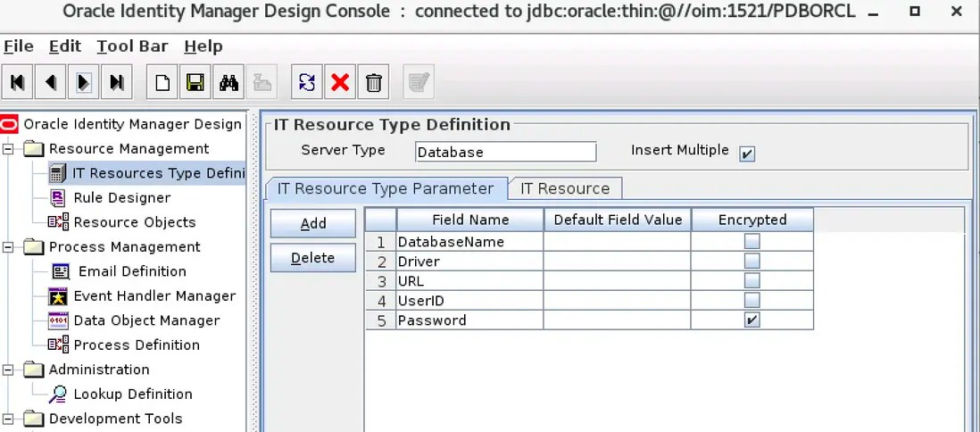
Task: Select the Lookup Definition tree item
Action: [133, 394]
